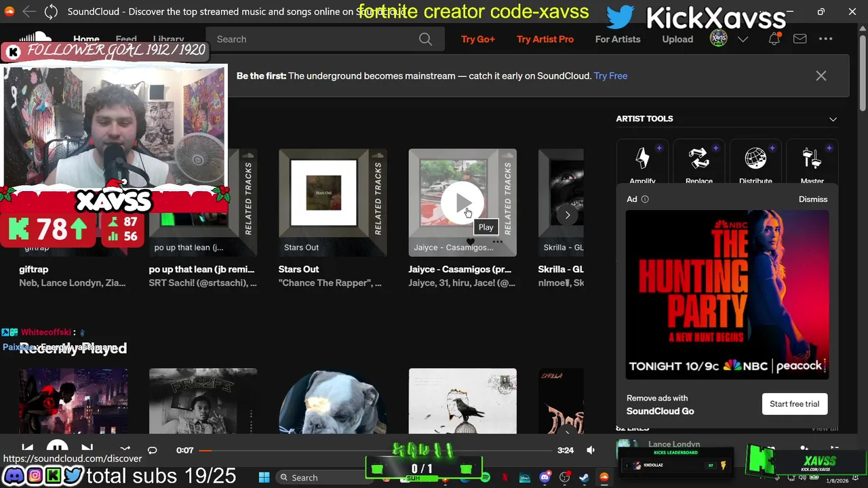Seek in the track progress bar
The height and width of the screenshot is (488, 868).
pyautogui.click(x=375, y=450)
